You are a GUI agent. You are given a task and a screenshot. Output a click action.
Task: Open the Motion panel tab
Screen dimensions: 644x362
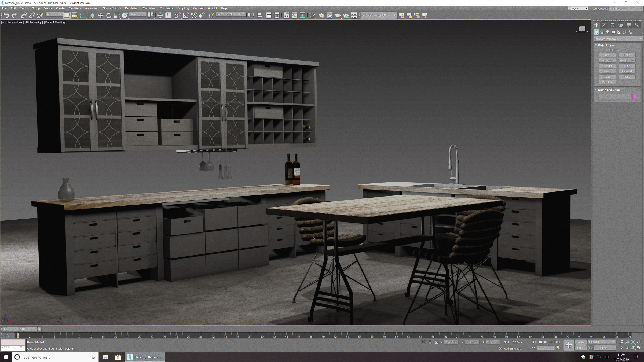click(x=620, y=25)
